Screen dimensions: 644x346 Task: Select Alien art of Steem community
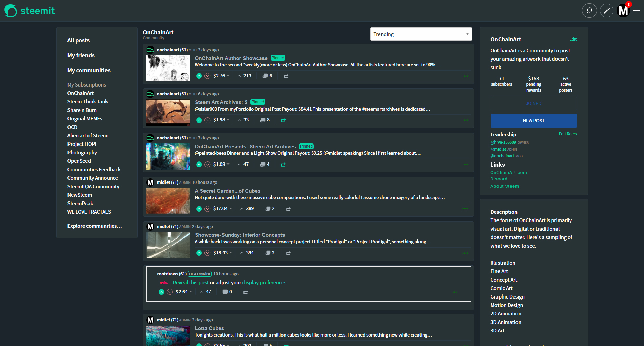click(87, 136)
